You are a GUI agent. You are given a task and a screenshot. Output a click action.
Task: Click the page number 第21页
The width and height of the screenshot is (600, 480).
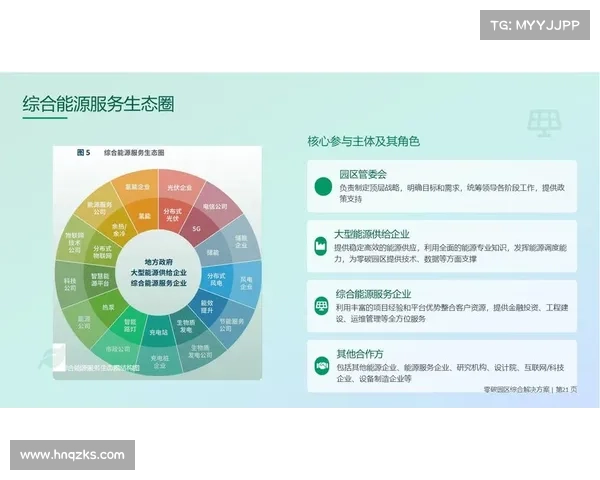pyautogui.click(x=566, y=390)
